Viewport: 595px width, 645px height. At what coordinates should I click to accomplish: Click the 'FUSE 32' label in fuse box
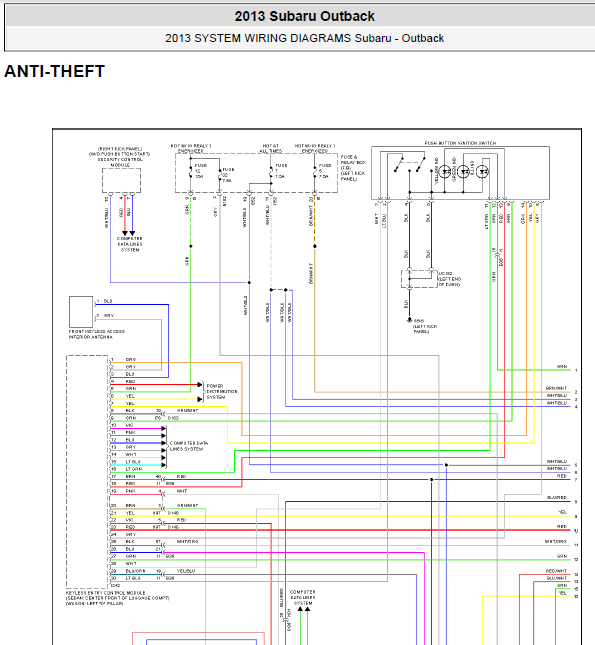point(228,175)
